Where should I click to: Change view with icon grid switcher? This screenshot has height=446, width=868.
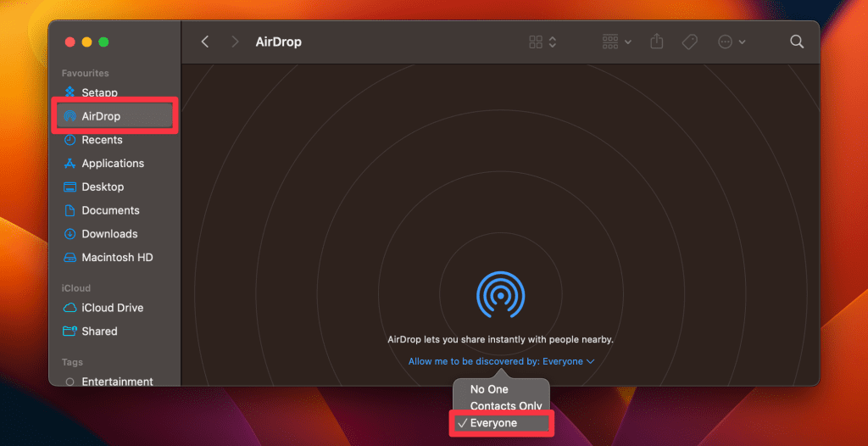tap(542, 42)
